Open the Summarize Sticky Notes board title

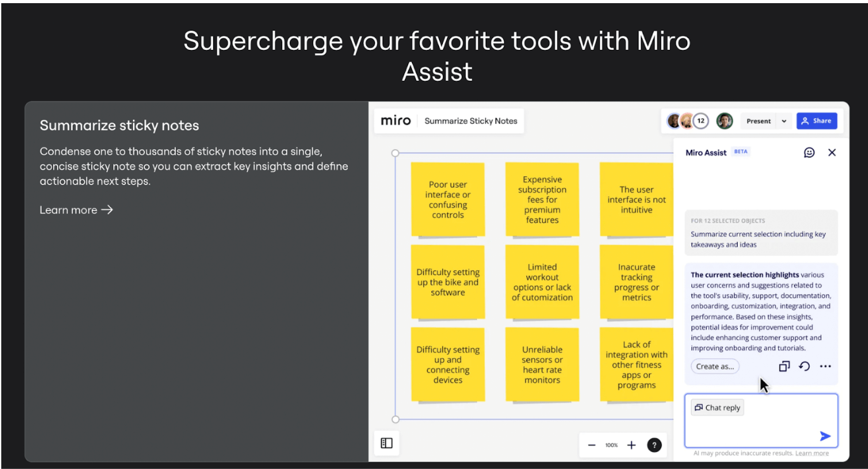(471, 121)
